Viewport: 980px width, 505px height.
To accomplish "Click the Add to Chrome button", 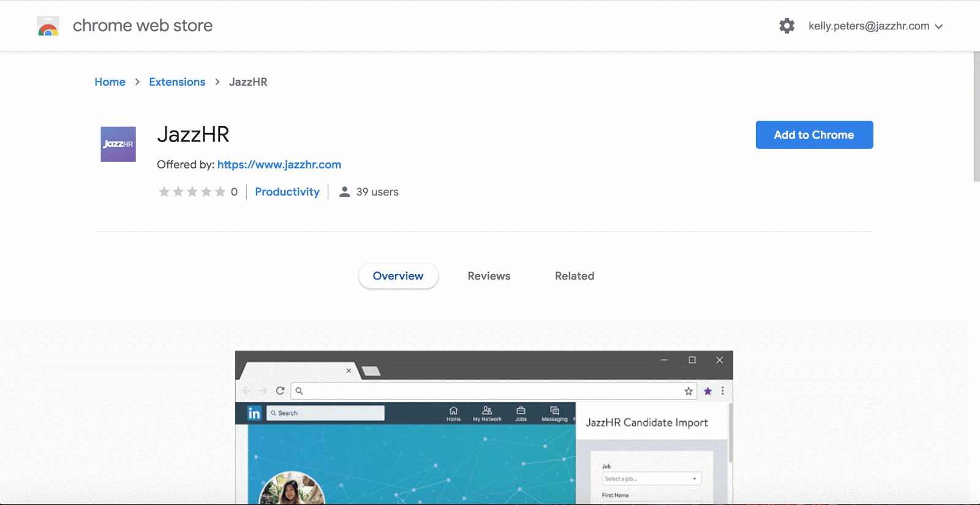I will point(814,135).
